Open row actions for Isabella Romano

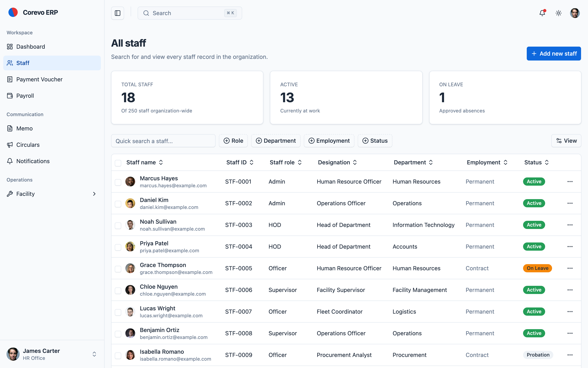[570, 355]
